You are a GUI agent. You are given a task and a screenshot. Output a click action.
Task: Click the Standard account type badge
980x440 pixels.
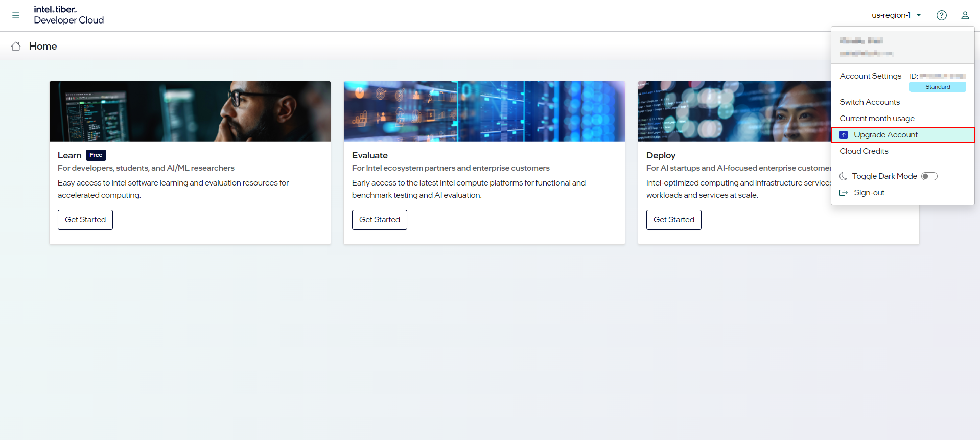point(937,87)
